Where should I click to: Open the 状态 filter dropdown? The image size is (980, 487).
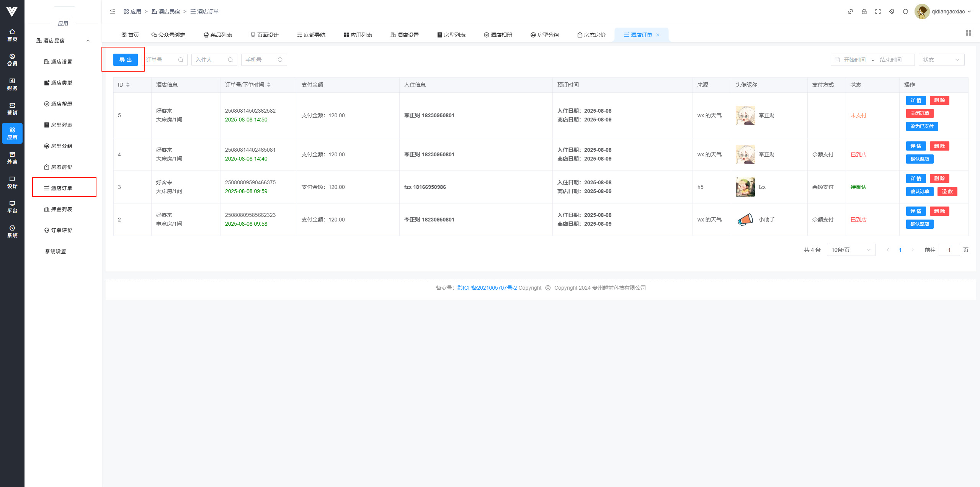pyautogui.click(x=941, y=60)
